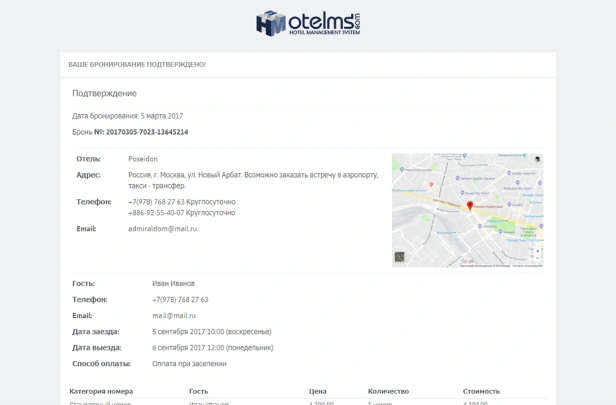Click the Категория номера column header
This screenshot has width=616, height=405.
pos(101,391)
